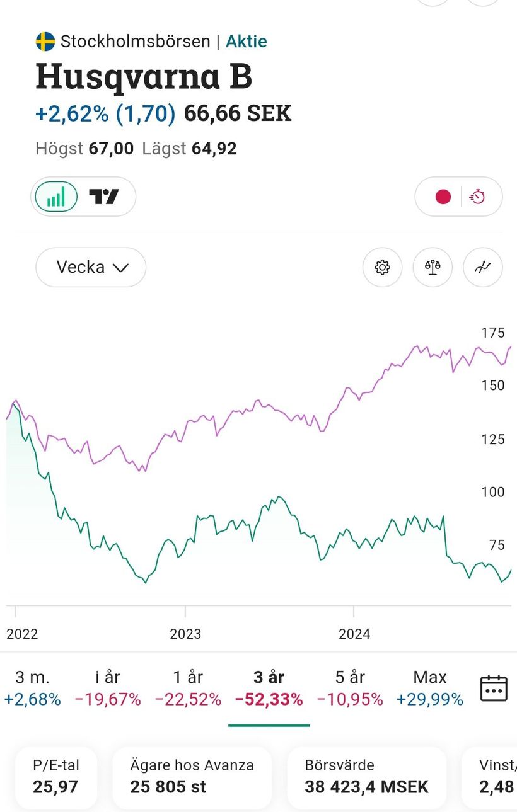Open the compare scales icon
The width and height of the screenshot is (517, 812).
tap(433, 268)
